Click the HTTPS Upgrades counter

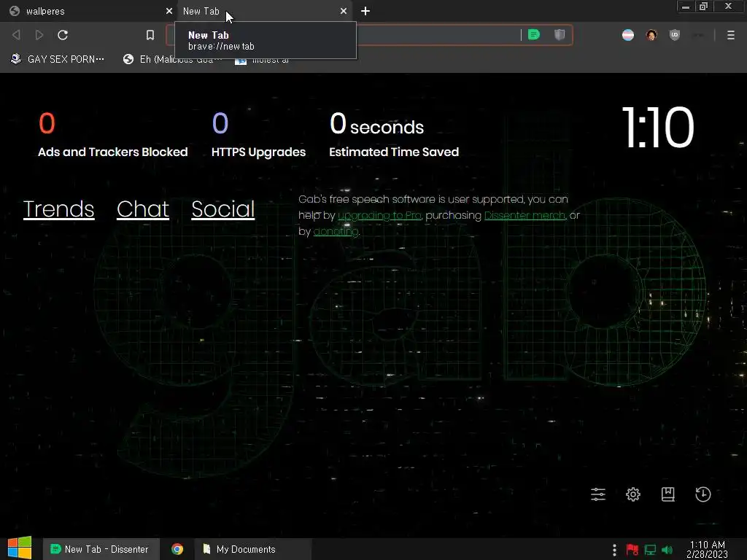pyautogui.click(x=259, y=135)
